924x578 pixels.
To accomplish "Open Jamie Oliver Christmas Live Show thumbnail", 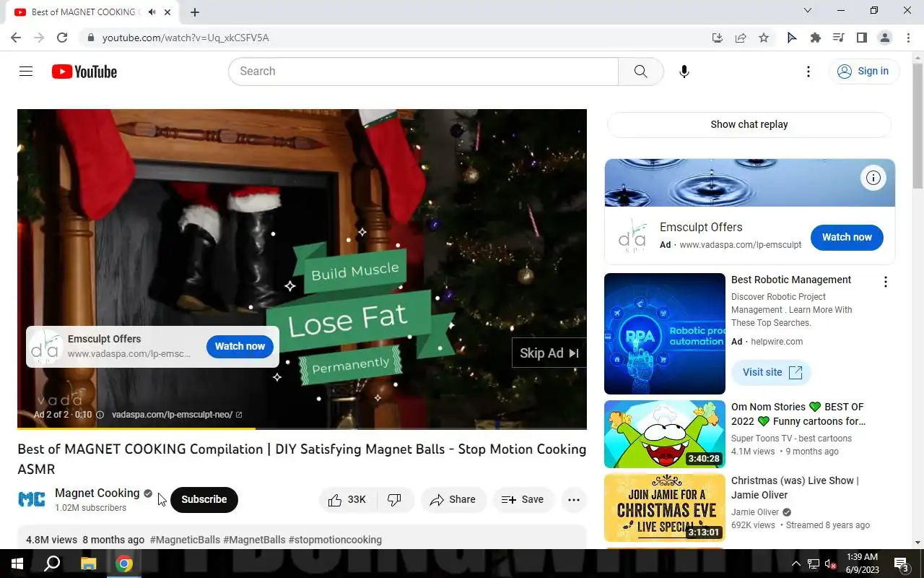I will (x=665, y=508).
